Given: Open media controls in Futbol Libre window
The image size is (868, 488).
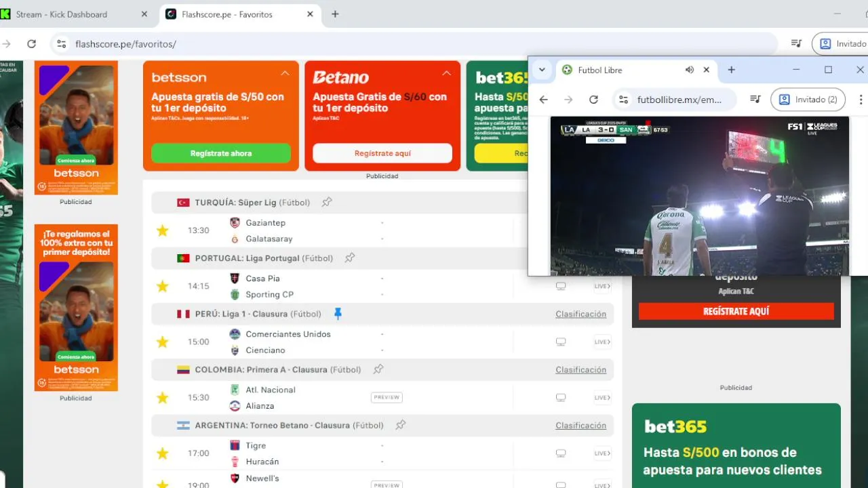Looking at the screenshot, I should pyautogui.click(x=755, y=99).
